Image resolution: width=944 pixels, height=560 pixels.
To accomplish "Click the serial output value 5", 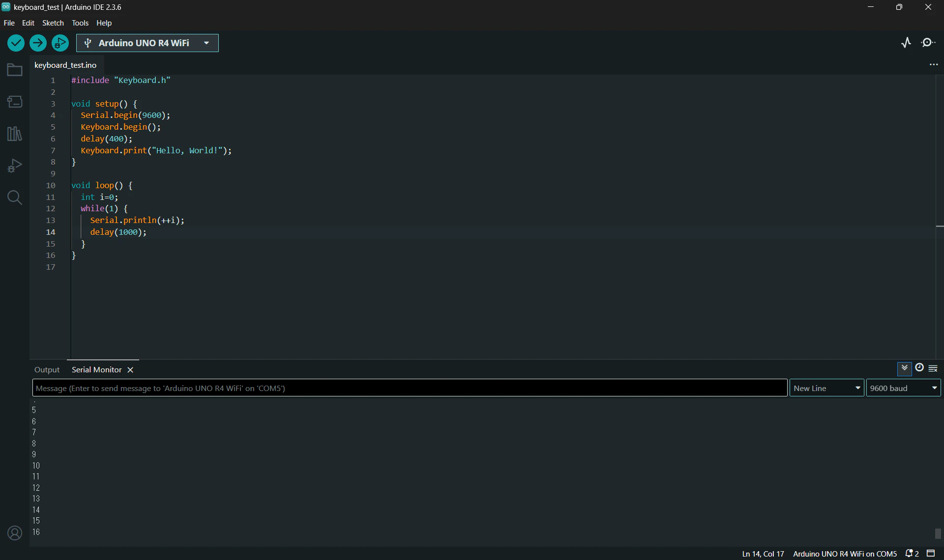I will pos(34,410).
